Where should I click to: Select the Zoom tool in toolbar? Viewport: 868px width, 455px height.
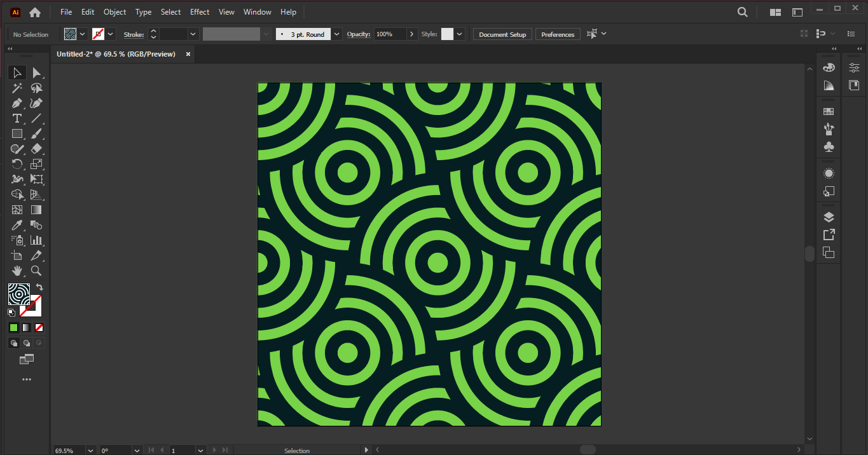pyautogui.click(x=36, y=271)
